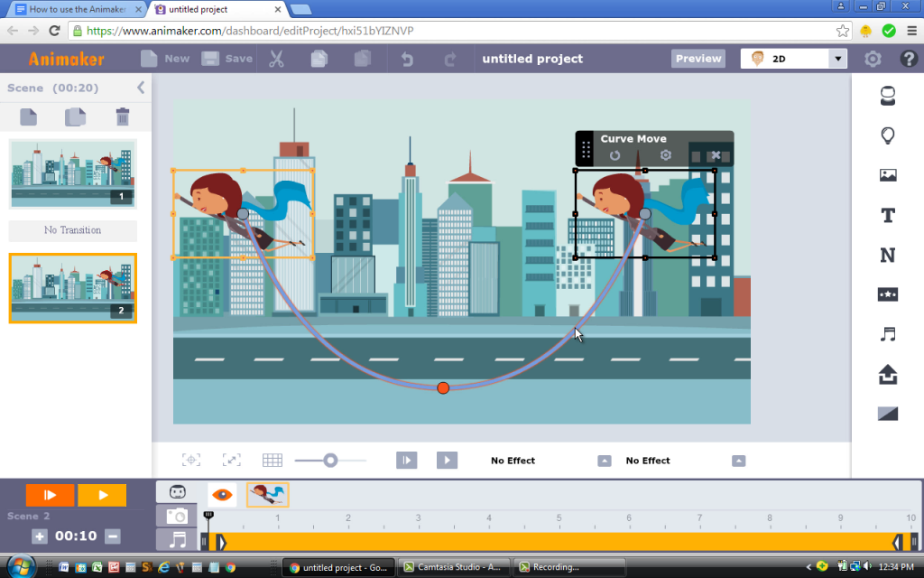Image resolution: width=924 pixels, height=578 pixels.
Task: Open the Images library
Action: coord(888,175)
